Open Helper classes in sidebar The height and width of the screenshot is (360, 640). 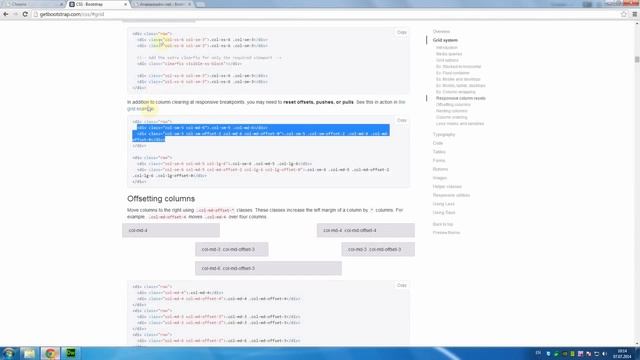[447, 187]
